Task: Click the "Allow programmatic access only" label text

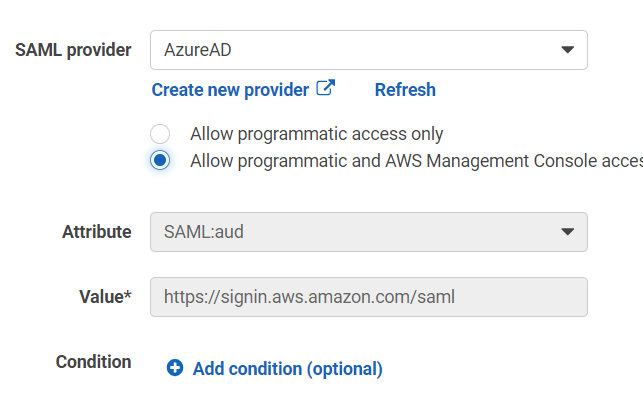Action: point(316,134)
